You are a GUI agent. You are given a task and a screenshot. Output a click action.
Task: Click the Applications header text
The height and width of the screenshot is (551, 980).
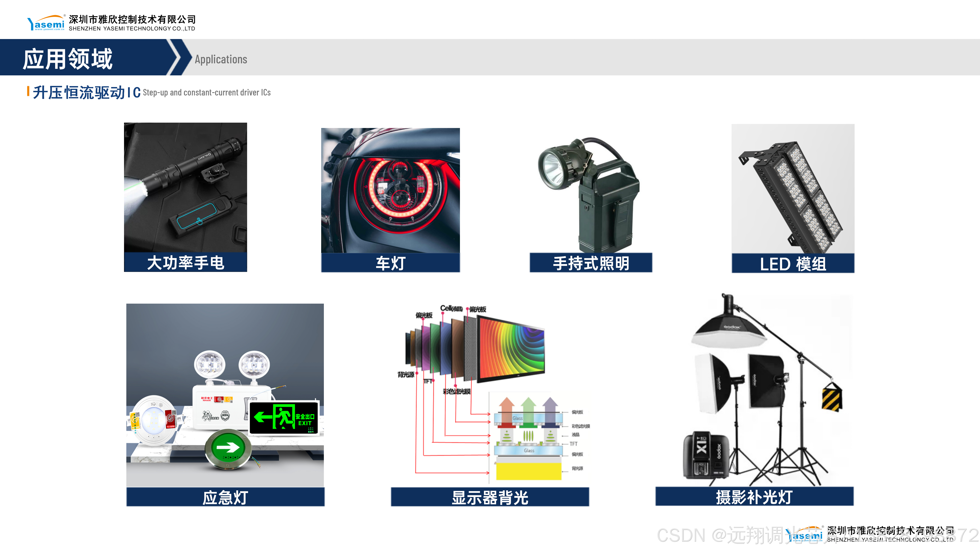(221, 59)
